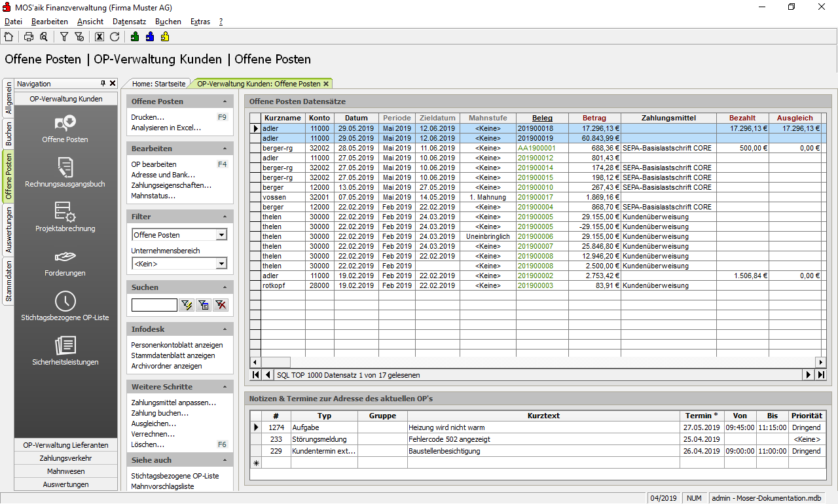Refresh the data with the reload icon
838x504 pixels.
point(115,37)
